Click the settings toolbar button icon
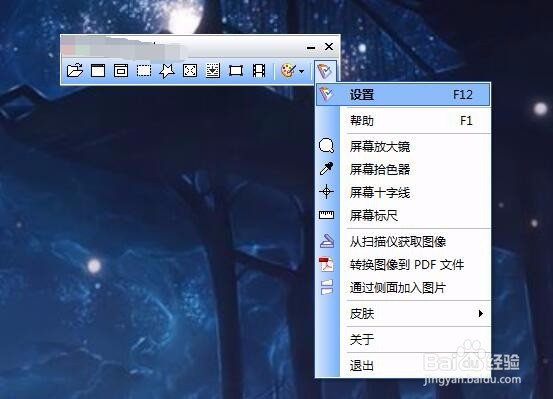This screenshot has width=553, height=399. click(325, 71)
